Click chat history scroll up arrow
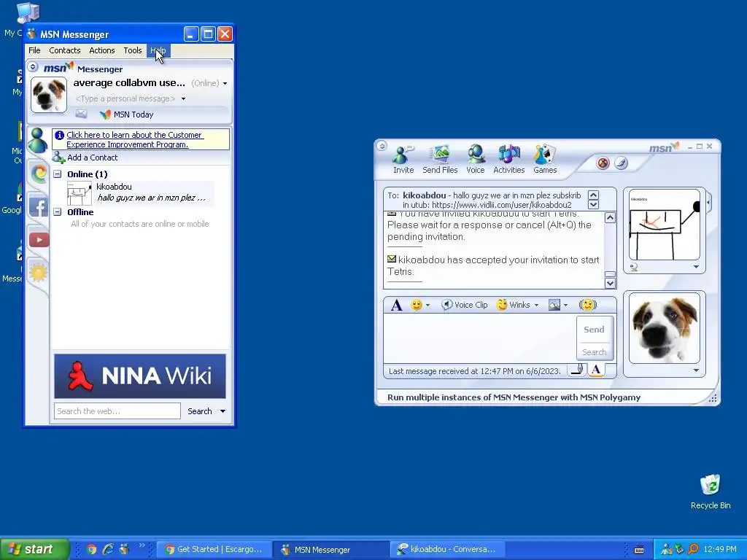The height and width of the screenshot is (560, 747). [610, 218]
